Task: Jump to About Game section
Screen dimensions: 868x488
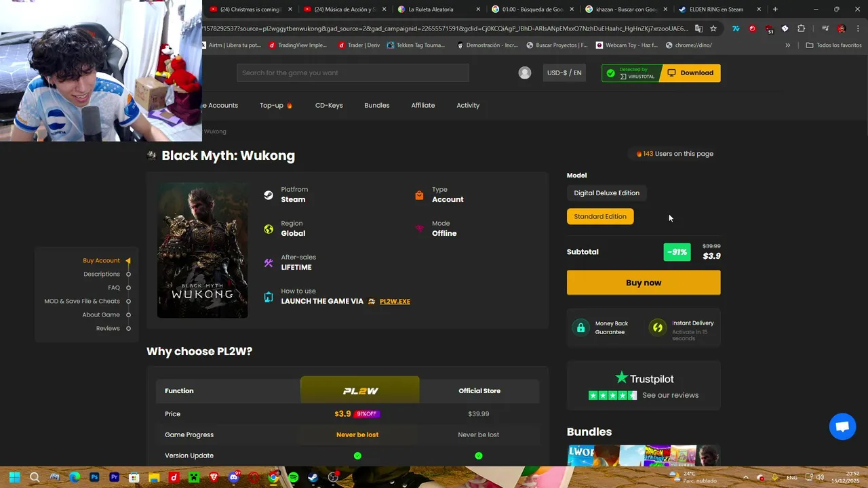Action: tap(101, 314)
